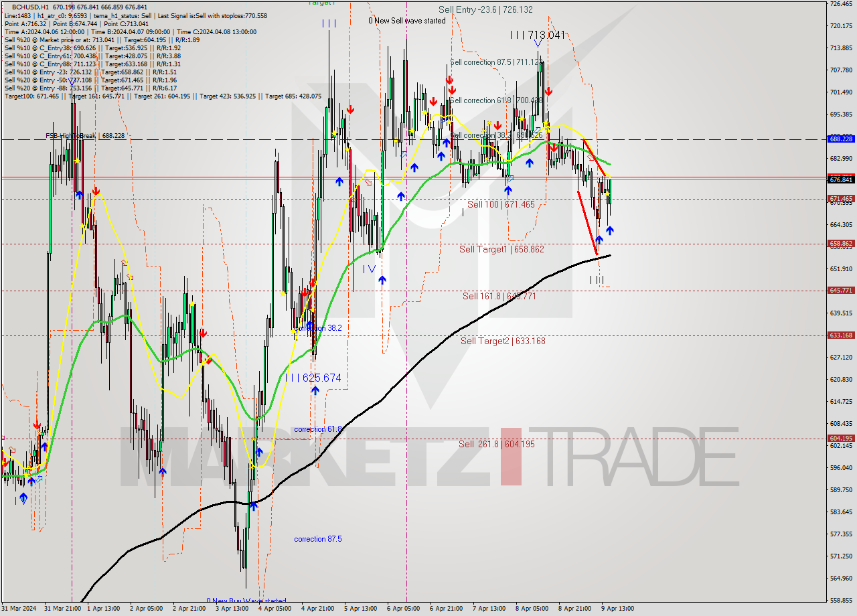Image resolution: width=857 pixels, height=616 pixels.
Task: Click the red 645.771 price tag
Action: pos(841,291)
